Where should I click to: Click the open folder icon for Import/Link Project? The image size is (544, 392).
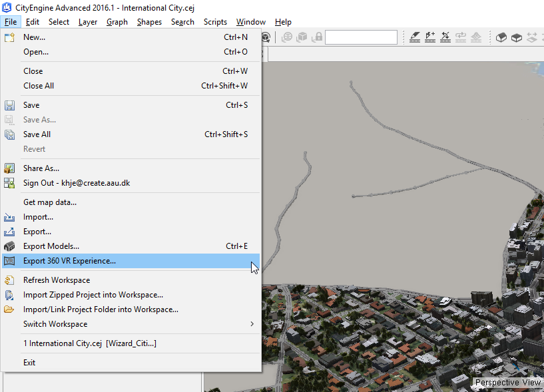click(x=9, y=309)
